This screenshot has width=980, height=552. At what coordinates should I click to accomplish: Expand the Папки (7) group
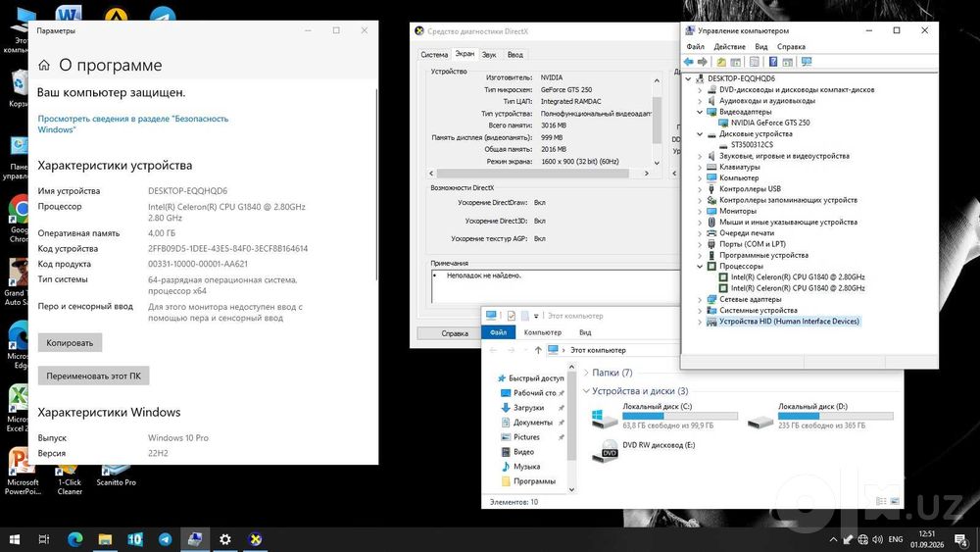586,373
